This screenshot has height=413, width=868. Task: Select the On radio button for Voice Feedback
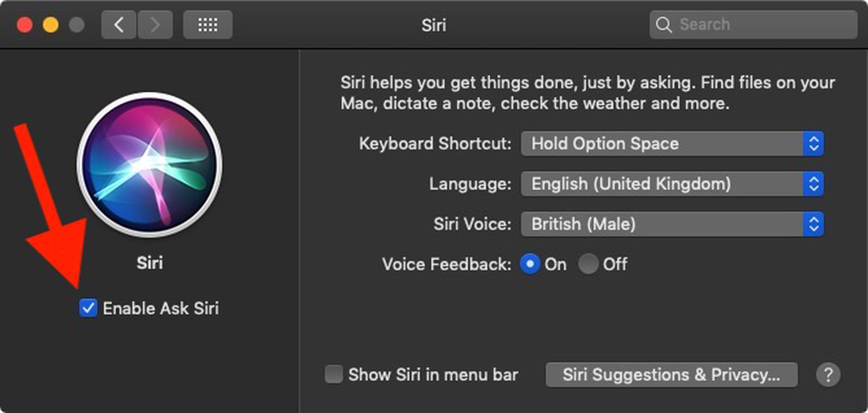(531, 264)
